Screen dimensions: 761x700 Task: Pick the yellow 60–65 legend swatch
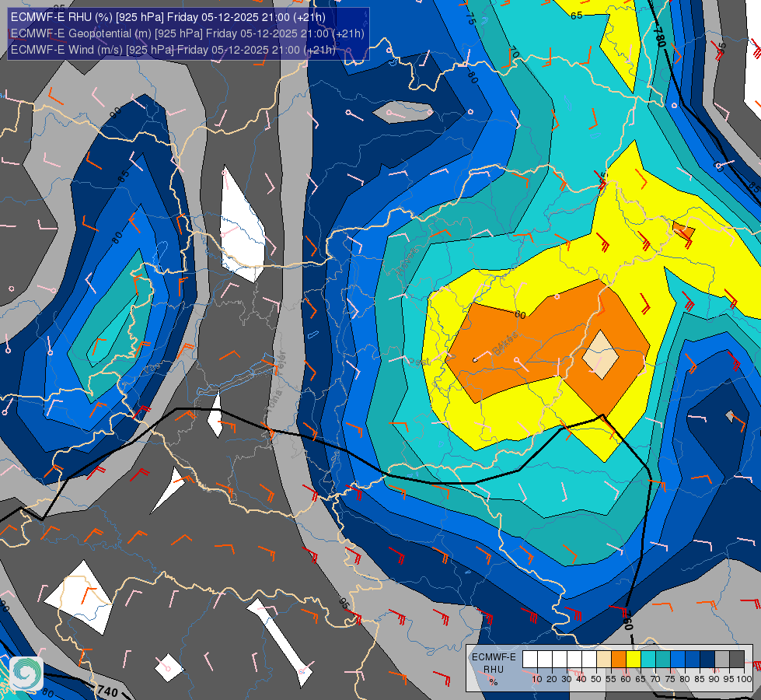(x=634, y=660)
